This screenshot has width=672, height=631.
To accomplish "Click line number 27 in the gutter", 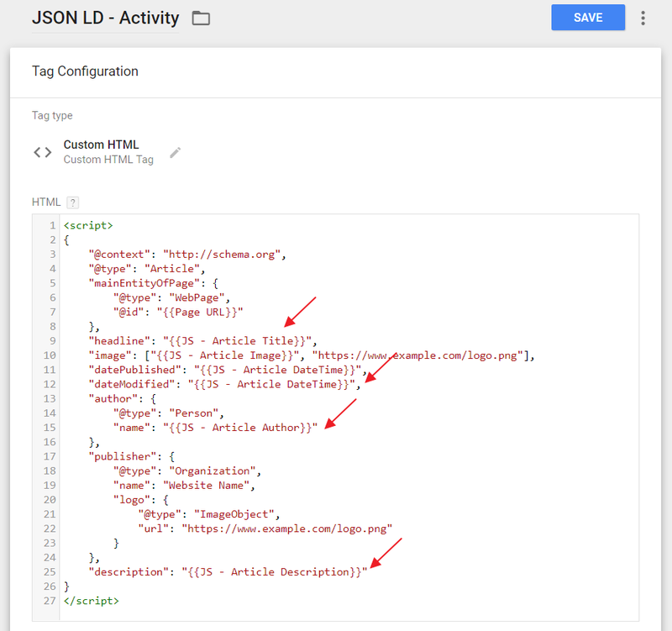I will (x=50, y=601).
